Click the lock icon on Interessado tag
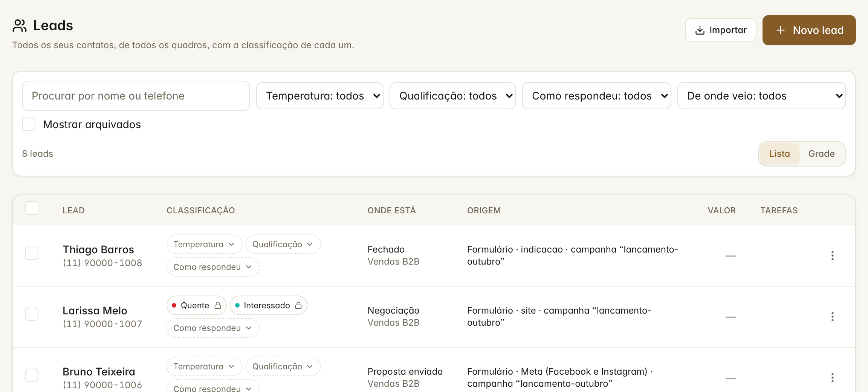868x392 pixels. tap(298, 305)
